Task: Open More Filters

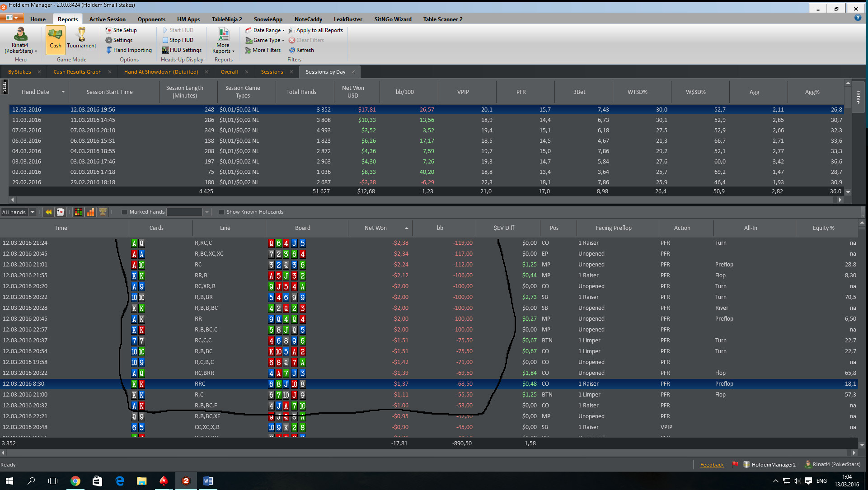Action: click(263, 50)
